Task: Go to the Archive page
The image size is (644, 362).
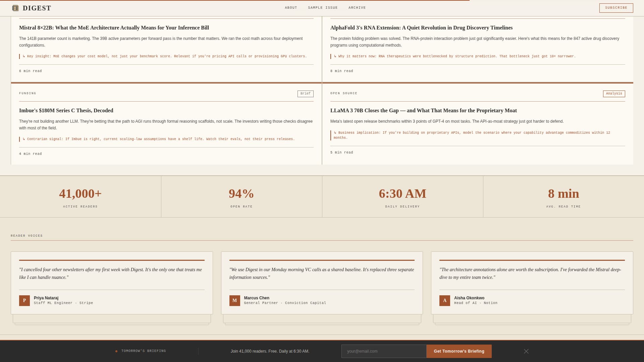Action: point(357,8)
